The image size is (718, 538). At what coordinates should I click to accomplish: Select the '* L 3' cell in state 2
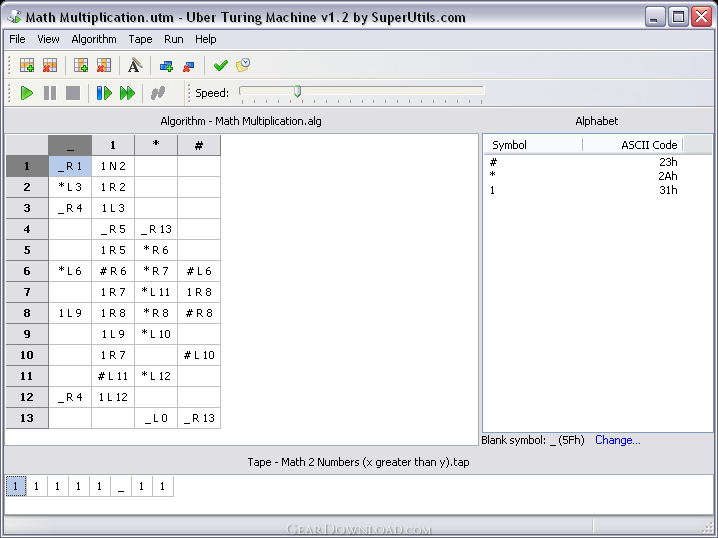(70, 187)
